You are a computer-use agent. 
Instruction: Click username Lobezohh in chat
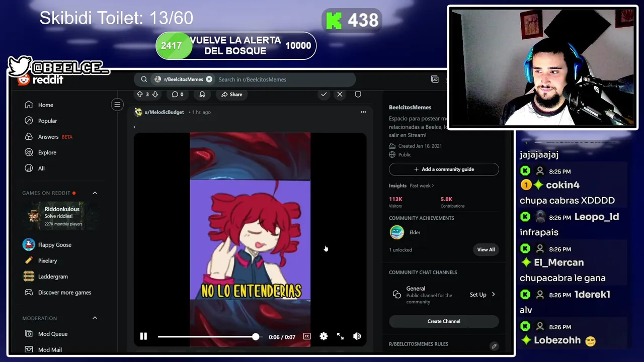(x=557, y=340)
